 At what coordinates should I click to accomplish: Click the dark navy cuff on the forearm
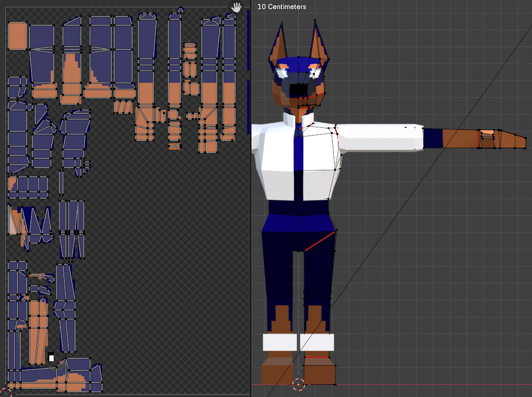tap(433, 138)
